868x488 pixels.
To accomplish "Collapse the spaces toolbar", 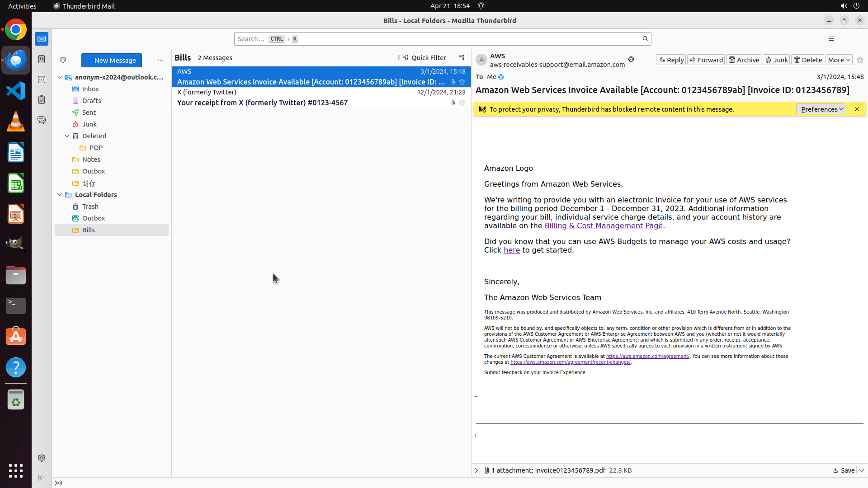I will [x=42, y=478].
